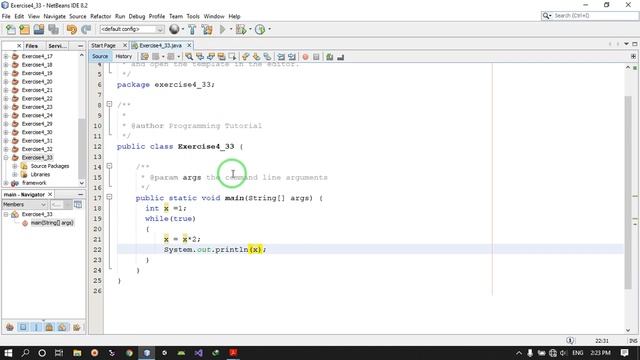The height and width of the screenshot is (360, 640).
Task: Open the Refactor menu
Action: [100, 16]
